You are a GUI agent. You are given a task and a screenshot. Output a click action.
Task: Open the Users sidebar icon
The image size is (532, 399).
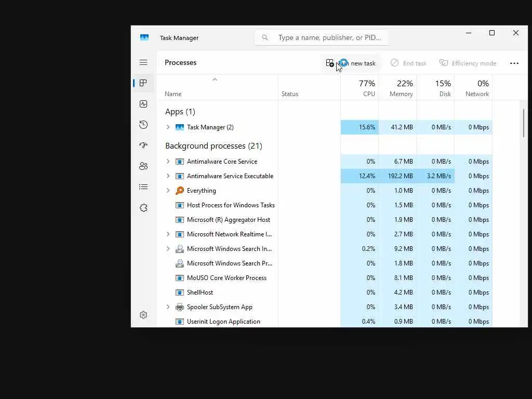coord(143,166)
